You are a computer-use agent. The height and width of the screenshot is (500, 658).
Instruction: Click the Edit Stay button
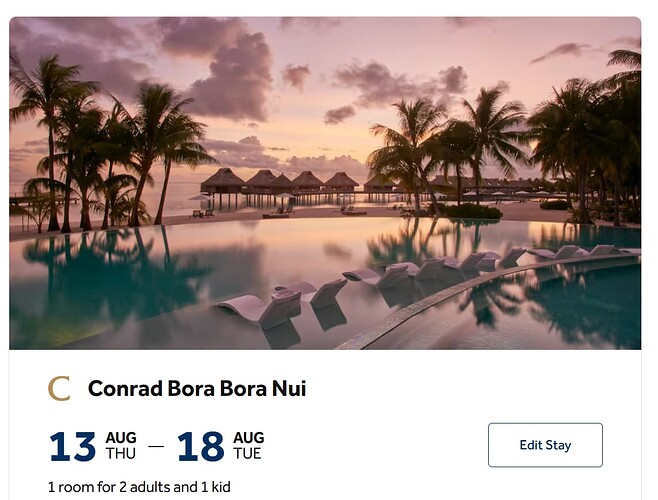tap(545, 445)
